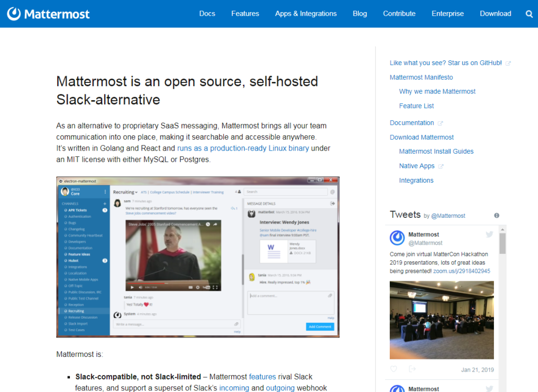Open the Mattermost Install Guides link

tap(436, 152)
